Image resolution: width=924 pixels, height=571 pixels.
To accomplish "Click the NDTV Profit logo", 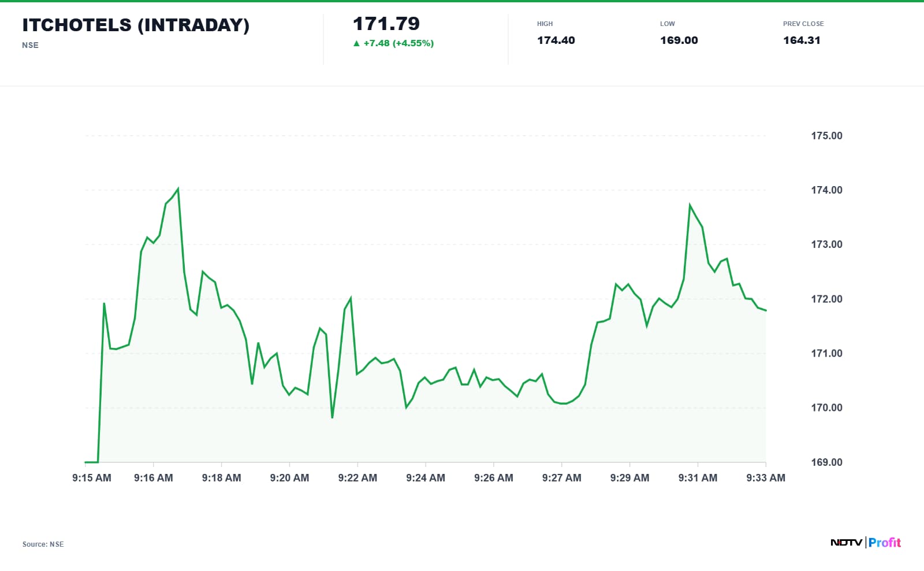I will (x=866, y=542).
